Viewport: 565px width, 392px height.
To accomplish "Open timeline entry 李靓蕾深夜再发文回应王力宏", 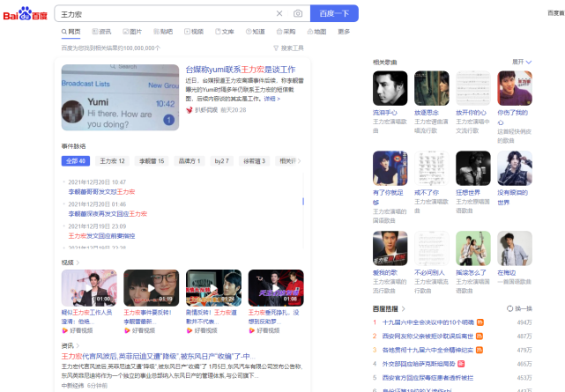I will click(108, 214).
